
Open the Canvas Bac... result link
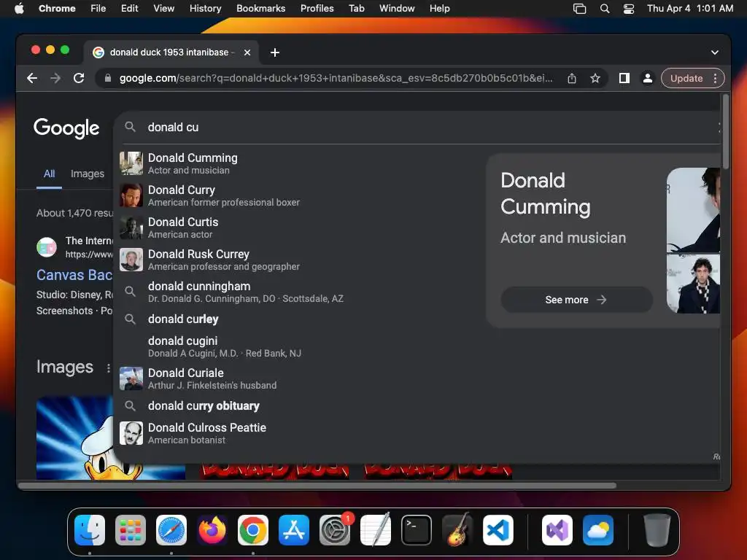[x=74, y=275]
